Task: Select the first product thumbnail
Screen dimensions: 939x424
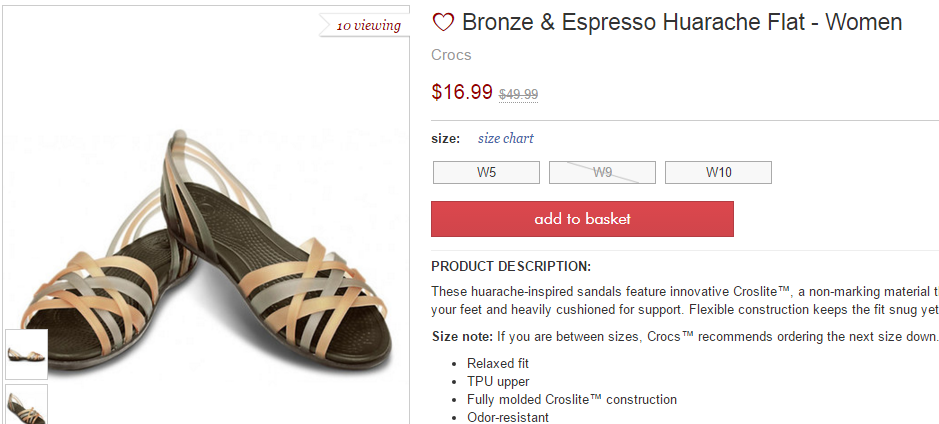Action: 26,354
